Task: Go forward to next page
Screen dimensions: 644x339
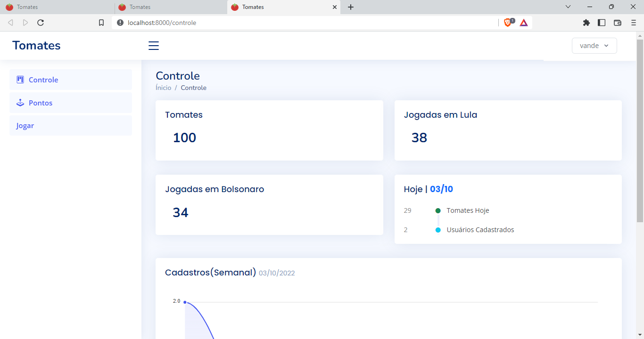Action: click(x=25, y=23)
